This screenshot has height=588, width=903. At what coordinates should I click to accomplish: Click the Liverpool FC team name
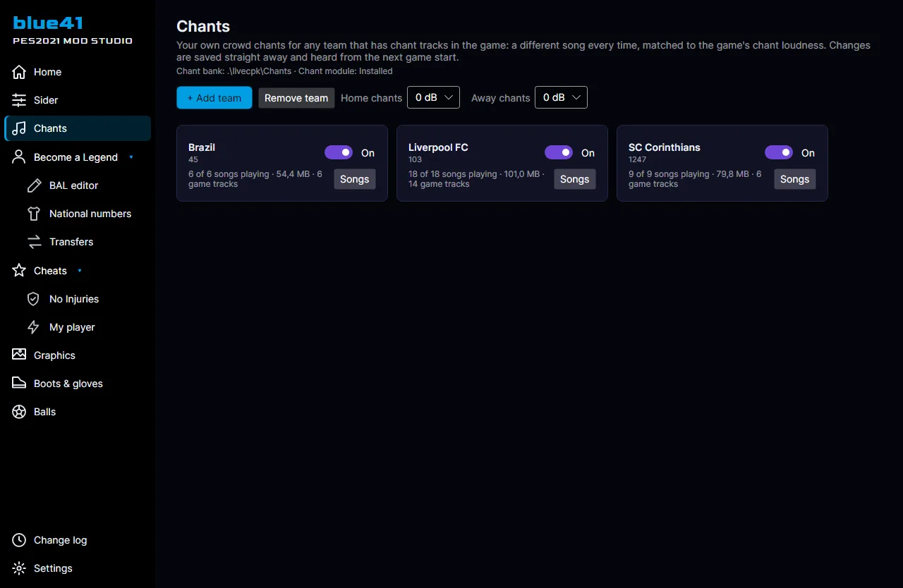(438, 147)
